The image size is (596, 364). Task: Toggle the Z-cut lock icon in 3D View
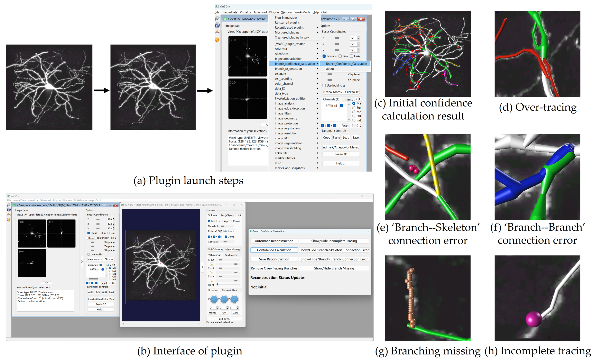click(211, 281)
